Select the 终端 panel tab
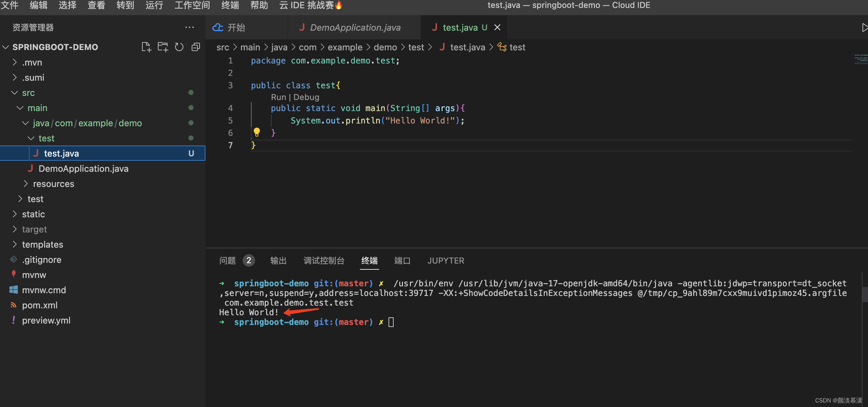Viewport: 868px width, 407px height. click(370, 260)
